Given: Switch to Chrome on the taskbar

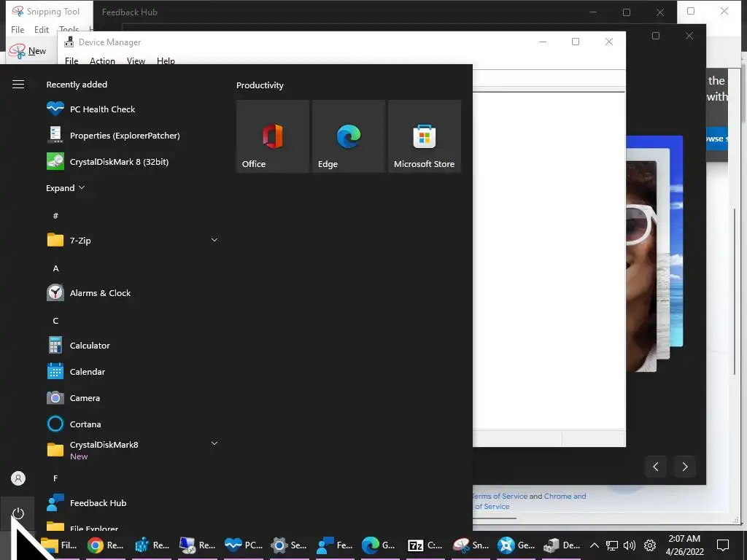Looking at the screenshot, I should coord(106,545).
